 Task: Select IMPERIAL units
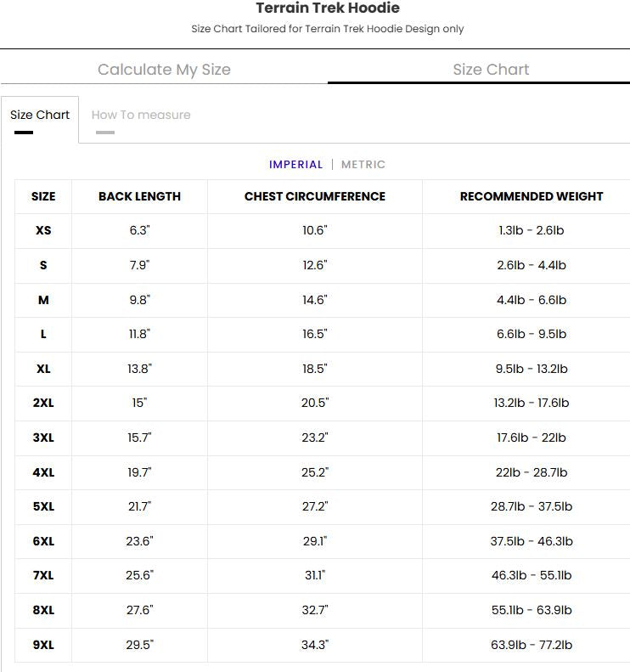(295, 165)
